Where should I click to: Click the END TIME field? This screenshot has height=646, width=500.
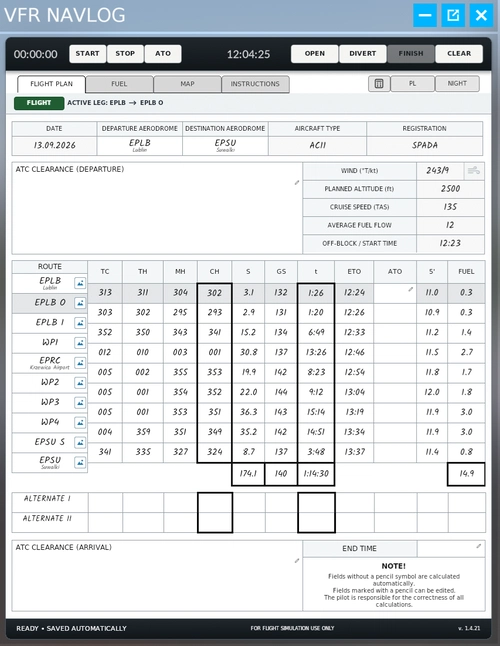451,549
